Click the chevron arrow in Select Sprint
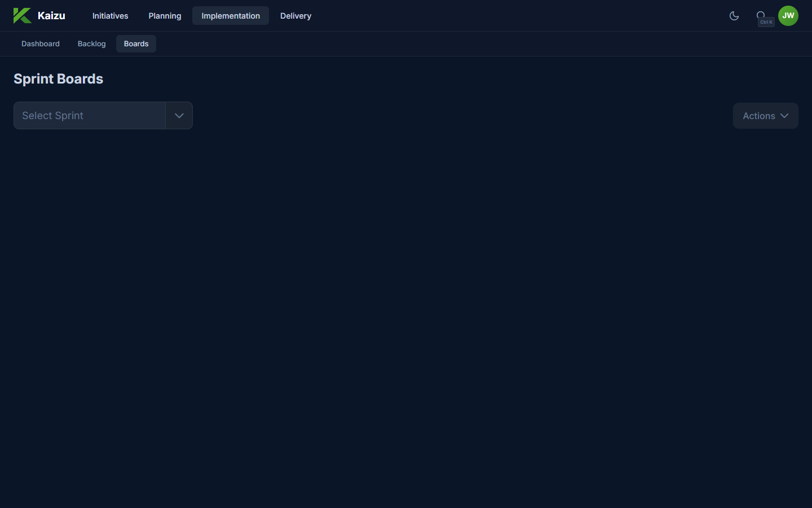 [179, 116]
